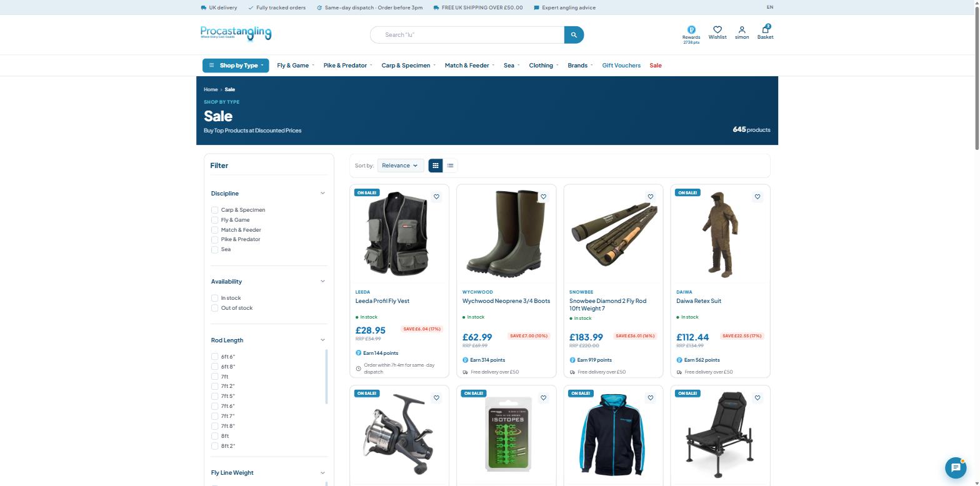Open the Sort by Relevance dropdown
The image size is (980, 486).
[400, 166]
